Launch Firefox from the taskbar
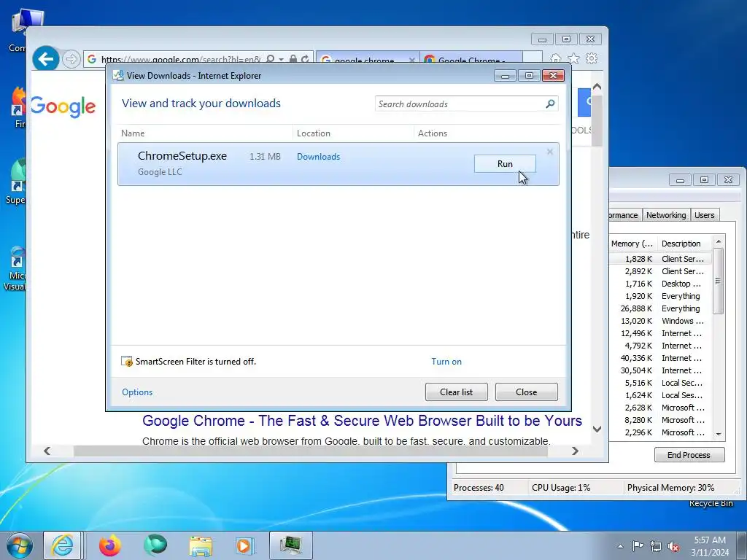Screen dimensions: 747x560 click(x=110, y=545)
